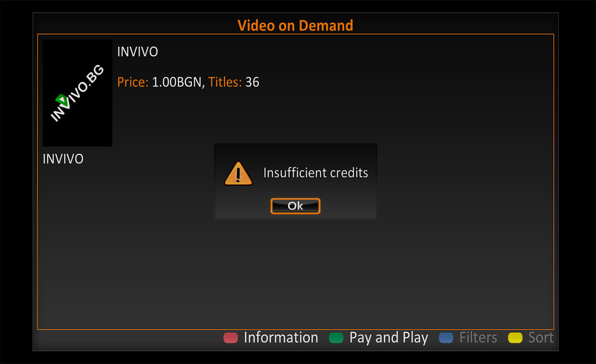Screen dimensions: 596x364
Task: Dismiss the dialog with the Ok button
Action: pyautogui.click(x=295, y=206)
